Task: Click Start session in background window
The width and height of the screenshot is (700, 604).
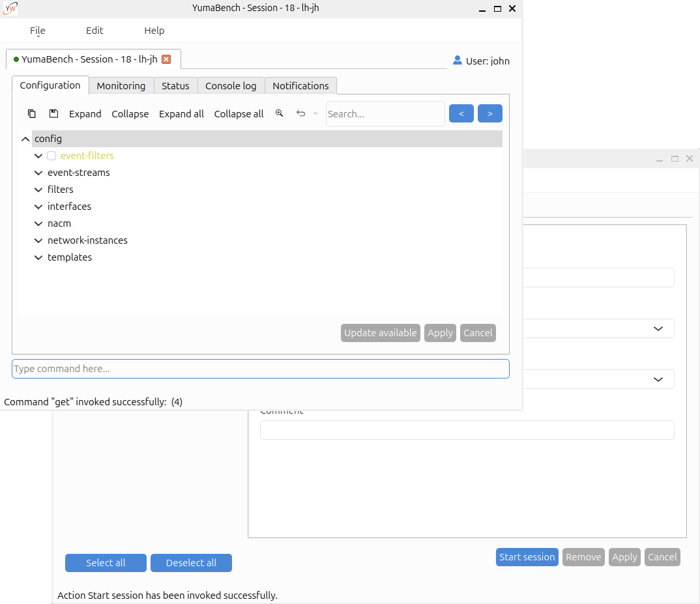Action: click(x=527, y=557)
